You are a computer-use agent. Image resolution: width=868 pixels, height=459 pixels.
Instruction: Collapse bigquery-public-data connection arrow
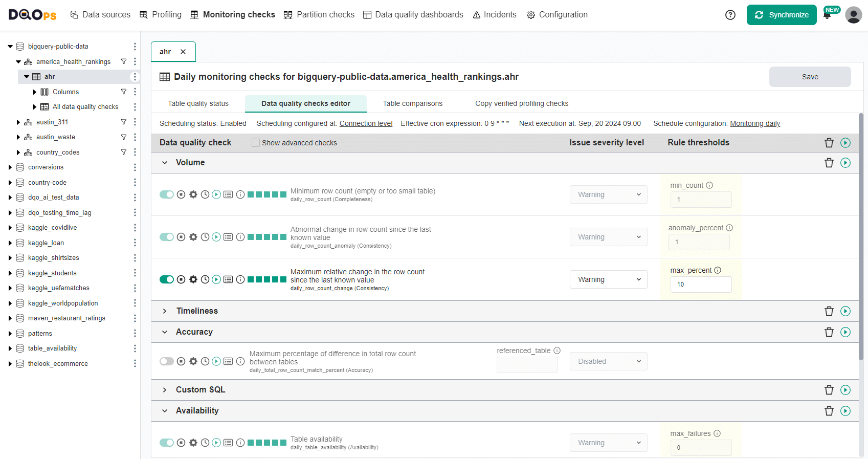point(10,47)
